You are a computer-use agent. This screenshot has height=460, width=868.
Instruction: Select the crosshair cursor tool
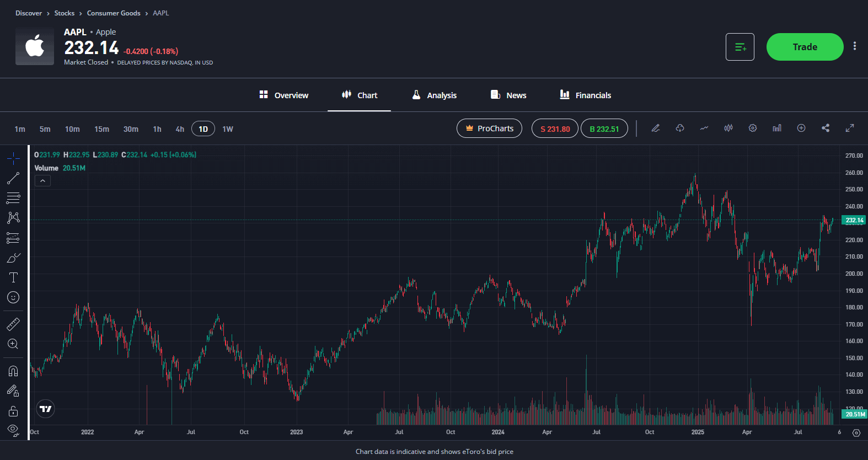[13, 159]
